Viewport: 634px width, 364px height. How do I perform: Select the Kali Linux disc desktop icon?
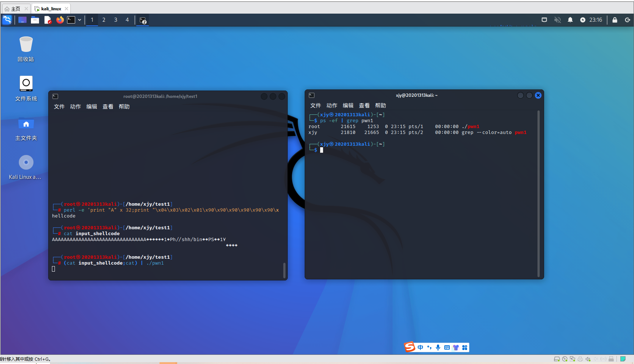coord(25,167)
